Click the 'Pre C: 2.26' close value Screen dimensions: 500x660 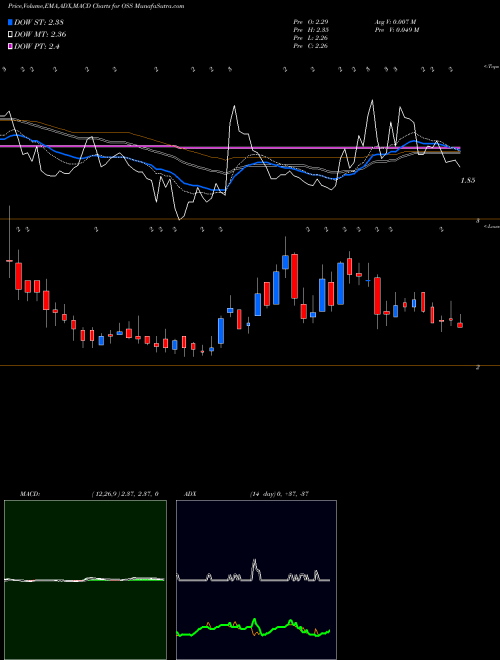point(311,45)
